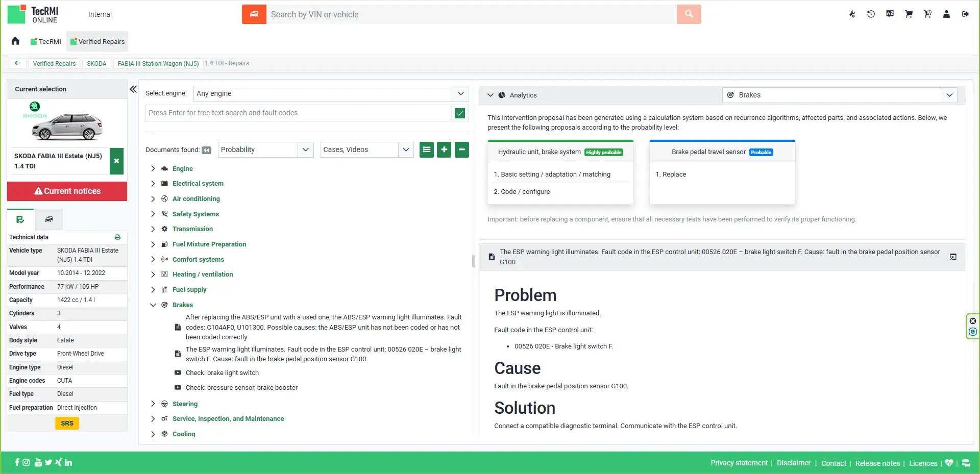
Task: Click the Search by VIN input field
Action: tap(471, 14)
